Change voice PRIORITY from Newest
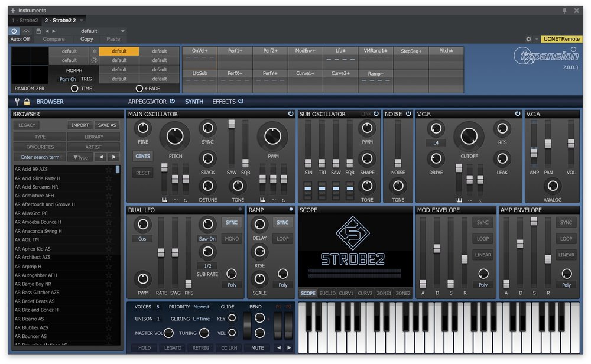The width and height of the screenshot is (591, 364). 202,307
